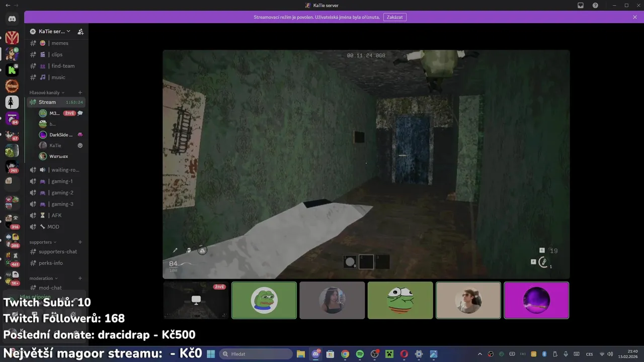Open Minecraft from the taskbar

point(389,354)
